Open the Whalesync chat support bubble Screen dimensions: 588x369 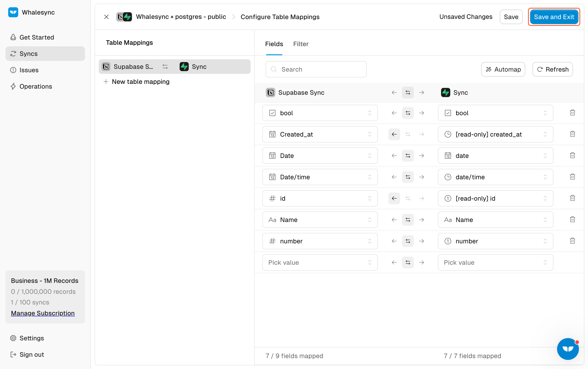568,349
